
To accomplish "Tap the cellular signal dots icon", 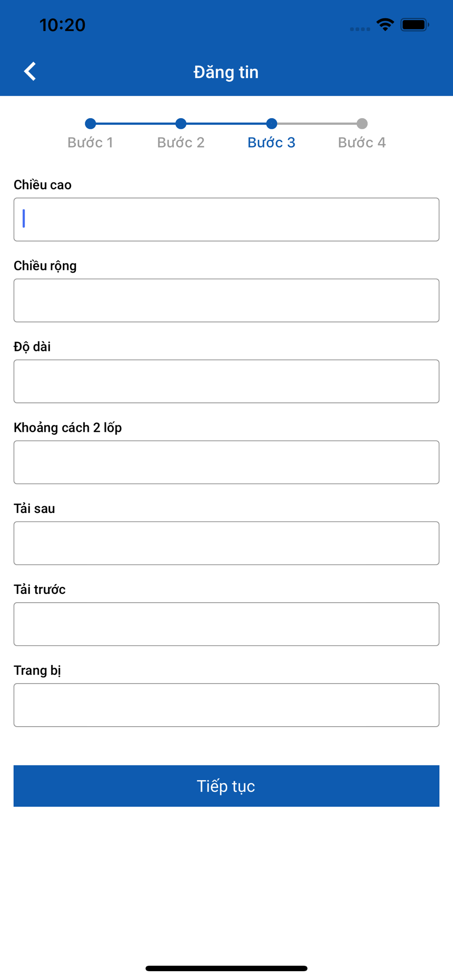I will 360,29.
